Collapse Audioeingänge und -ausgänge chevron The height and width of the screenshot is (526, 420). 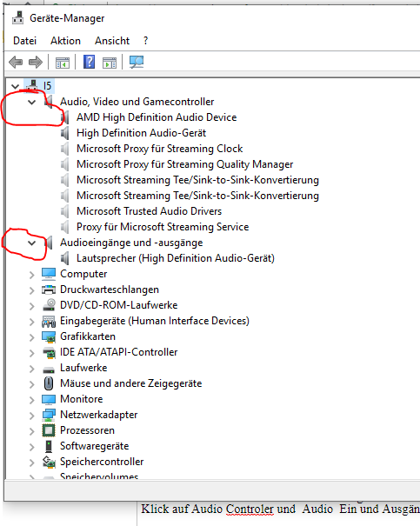point(31,243)
